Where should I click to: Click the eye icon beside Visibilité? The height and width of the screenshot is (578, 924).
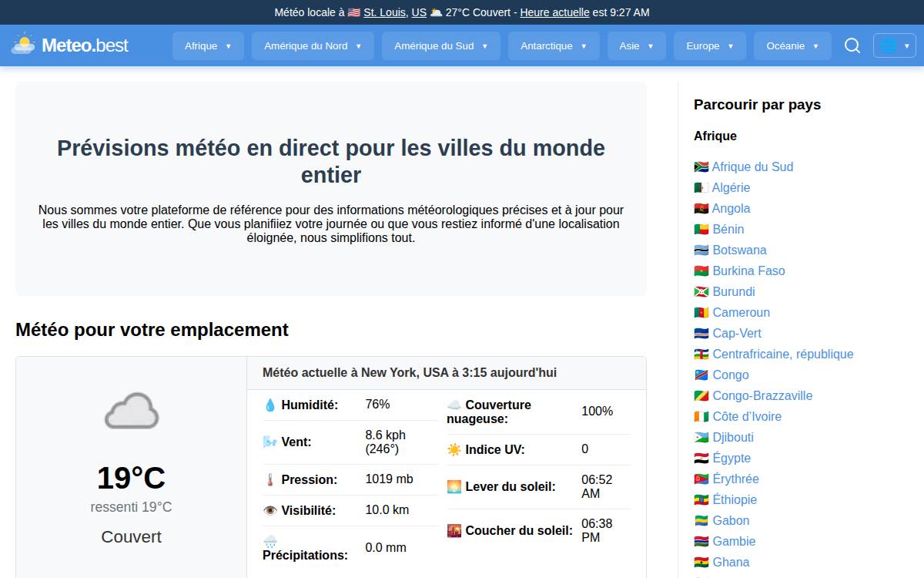coord(269,510)
